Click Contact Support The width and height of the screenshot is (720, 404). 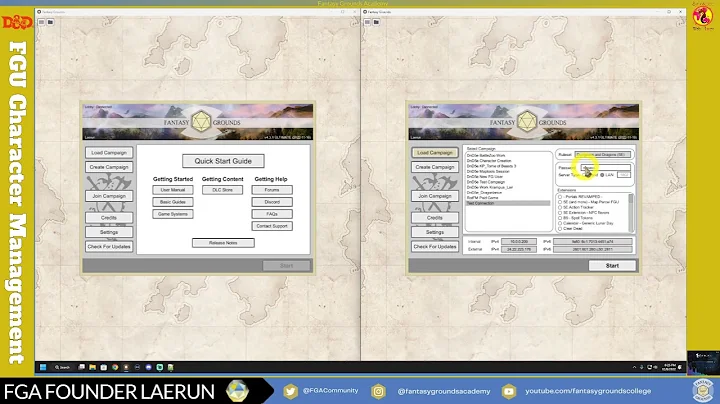pos(272,226)
